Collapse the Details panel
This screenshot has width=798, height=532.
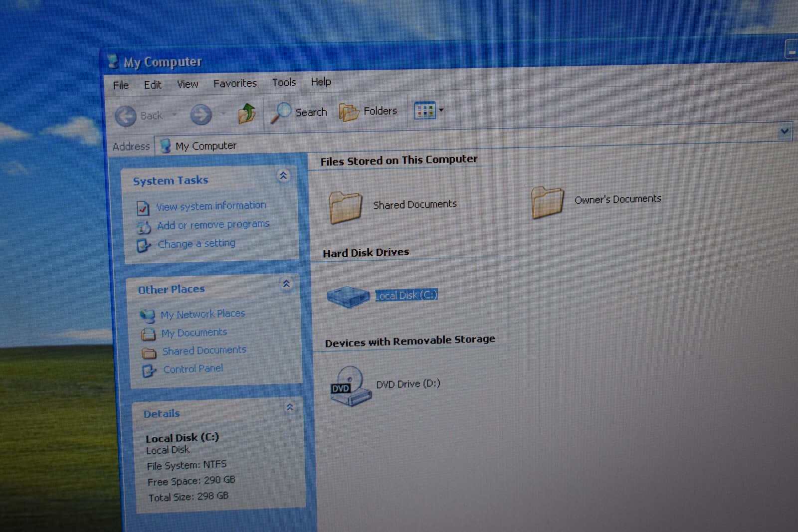coord(290,407)
